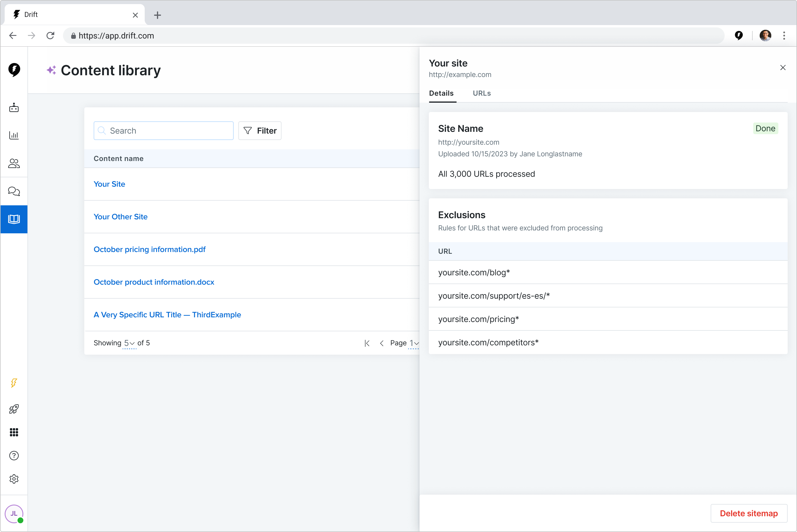This screenshot has height=532, width=797.
Task: Close the Your site side panel
Action: pyautogui.click(x=783, y=68)
